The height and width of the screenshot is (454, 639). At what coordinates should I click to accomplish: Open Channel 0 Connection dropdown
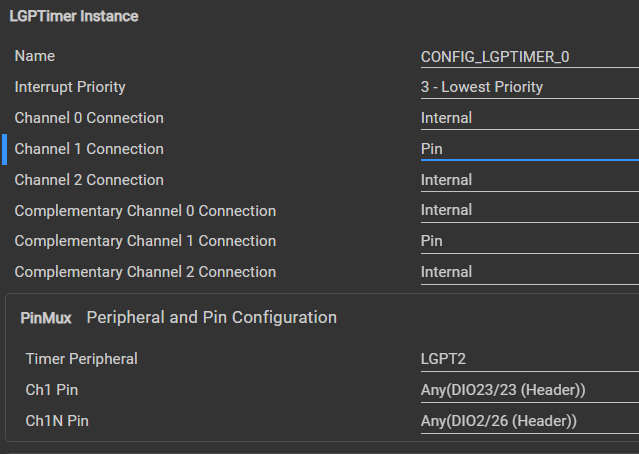pyautogui.click(x=530, y=118)
